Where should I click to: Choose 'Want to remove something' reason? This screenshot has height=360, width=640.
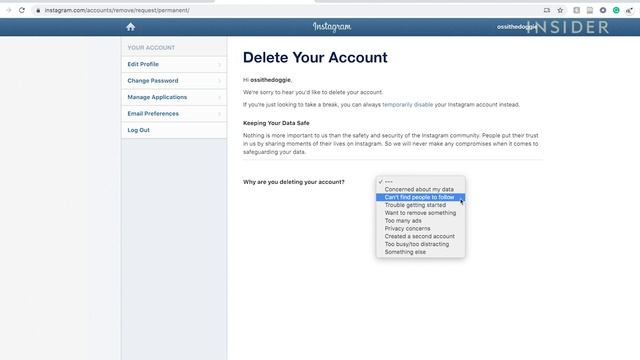(420, 213)
